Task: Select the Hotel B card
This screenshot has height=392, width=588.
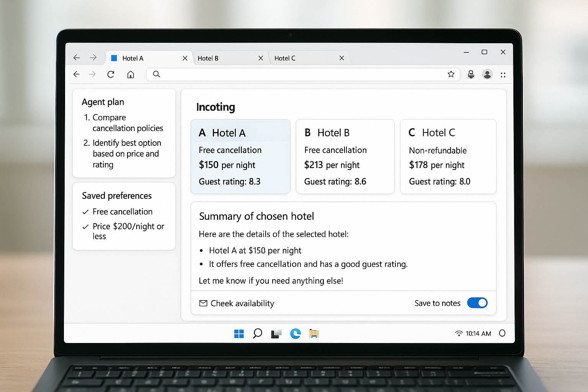Action: click(345, 157)
